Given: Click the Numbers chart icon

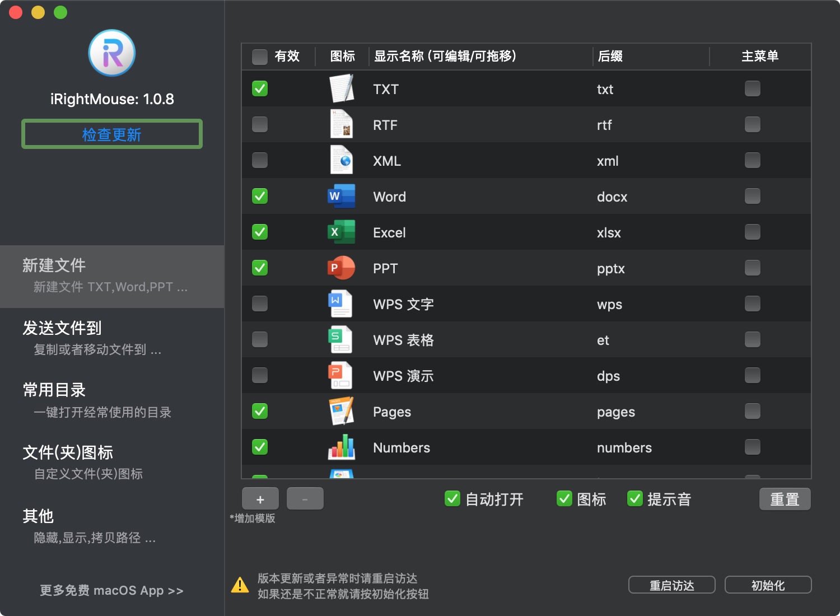Looking at the screenshot, I should pyautogui.click(x=342, y=447).
